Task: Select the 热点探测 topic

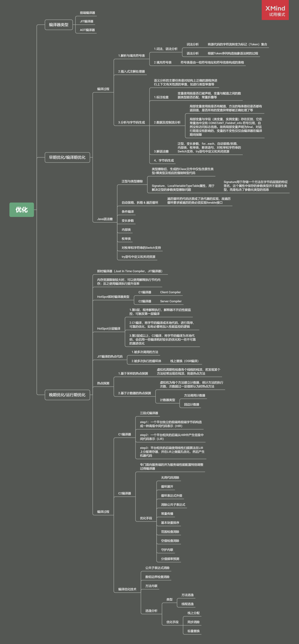Action: (103, 383)
